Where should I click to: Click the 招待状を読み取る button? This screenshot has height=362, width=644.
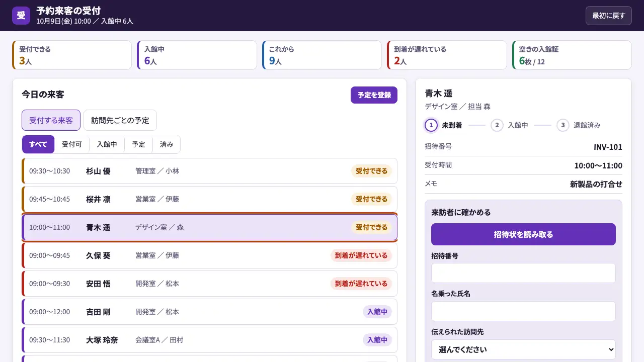(x=523, y=234)
